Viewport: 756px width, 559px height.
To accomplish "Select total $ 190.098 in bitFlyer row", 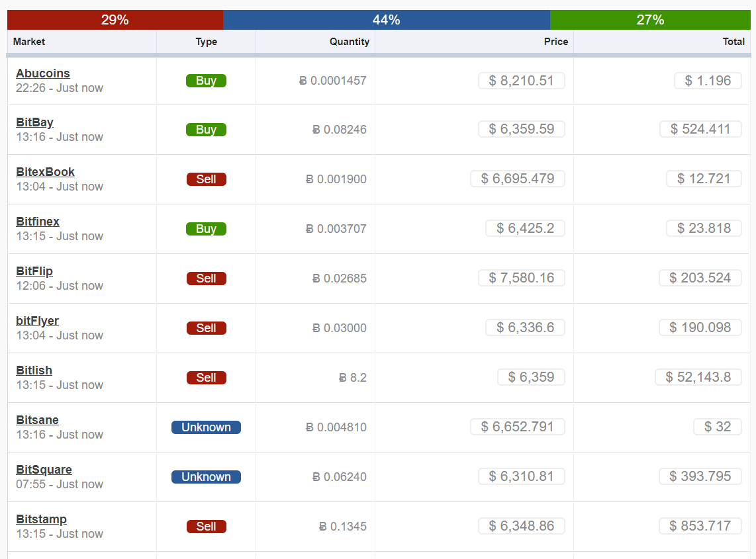I will (x=700, y=327).
